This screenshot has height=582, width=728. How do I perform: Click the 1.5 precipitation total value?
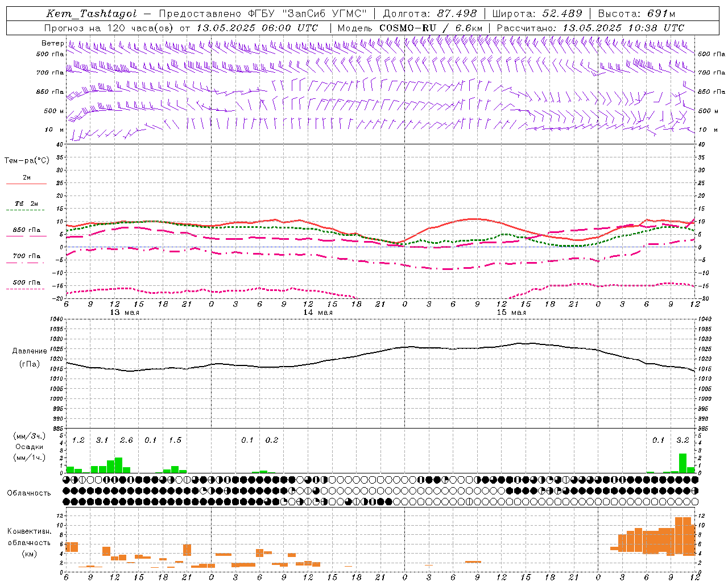pos(175,440)
